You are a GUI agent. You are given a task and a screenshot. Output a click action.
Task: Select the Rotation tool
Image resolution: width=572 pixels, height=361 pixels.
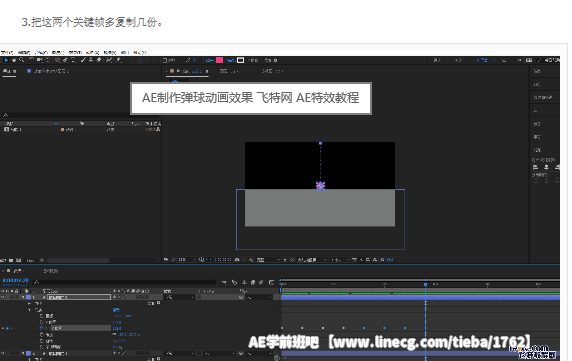32,60
